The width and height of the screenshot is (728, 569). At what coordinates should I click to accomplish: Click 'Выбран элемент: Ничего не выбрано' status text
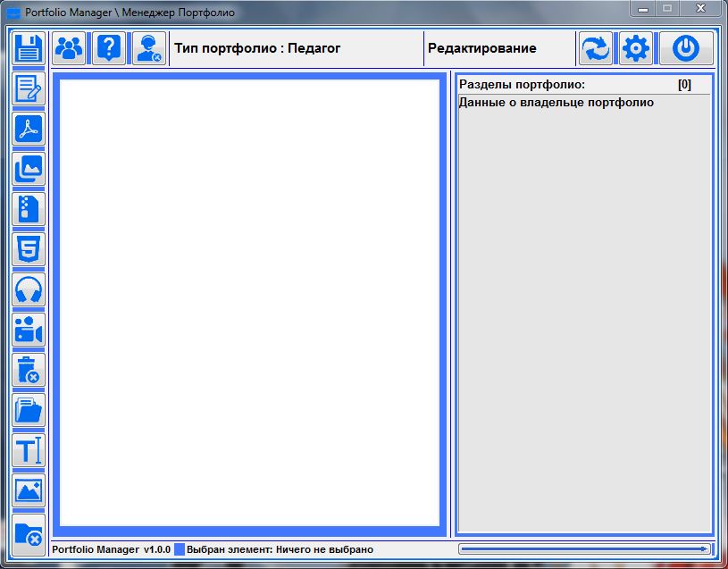click(280, 549)
